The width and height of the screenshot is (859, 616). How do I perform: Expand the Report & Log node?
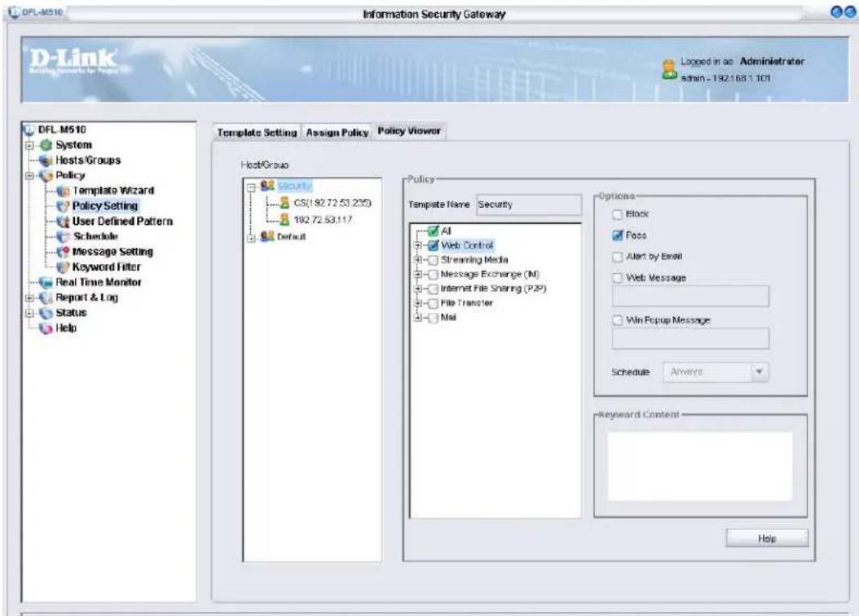click(29, 298)
